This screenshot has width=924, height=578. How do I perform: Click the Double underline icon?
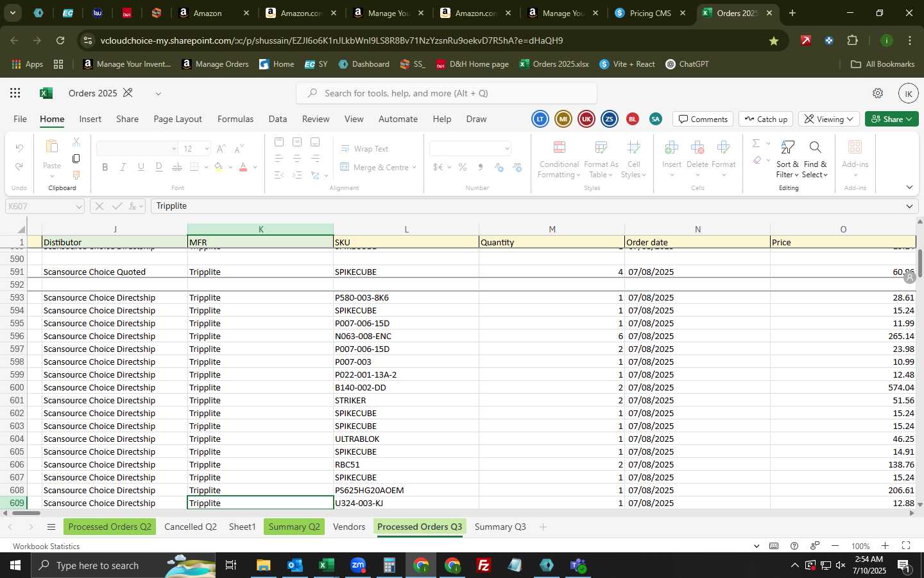[159, 167]
